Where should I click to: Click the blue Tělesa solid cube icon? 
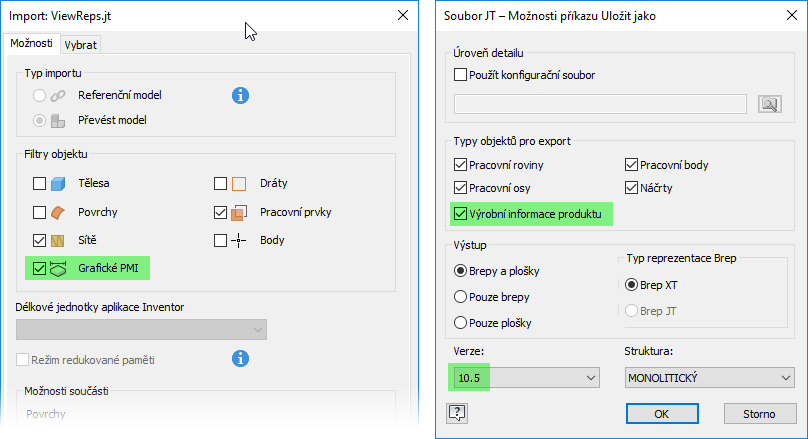tap(58, 184)
